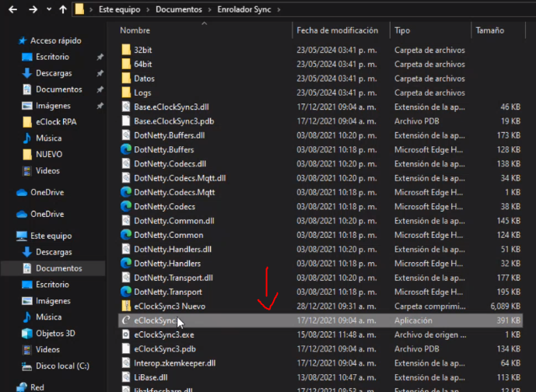Screen dimensions: 536x392
Task: Select file name 'eClockSync3 Nuevo'
Action: (170, 306)
